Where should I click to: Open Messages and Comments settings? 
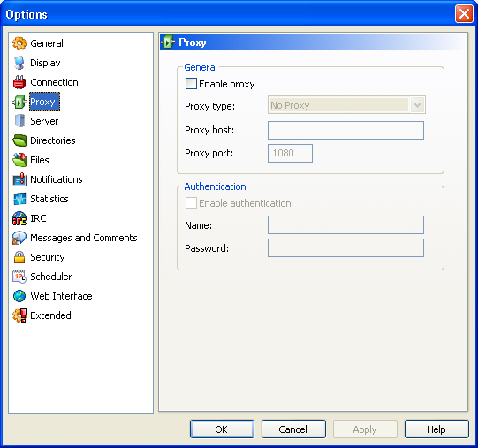tap(84, 238)
